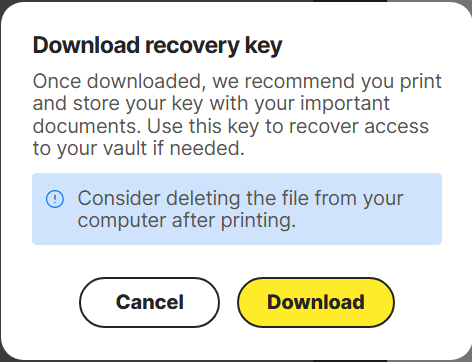
Task: Click the word "deleting" in the blue banner
Action: point(203,199)
